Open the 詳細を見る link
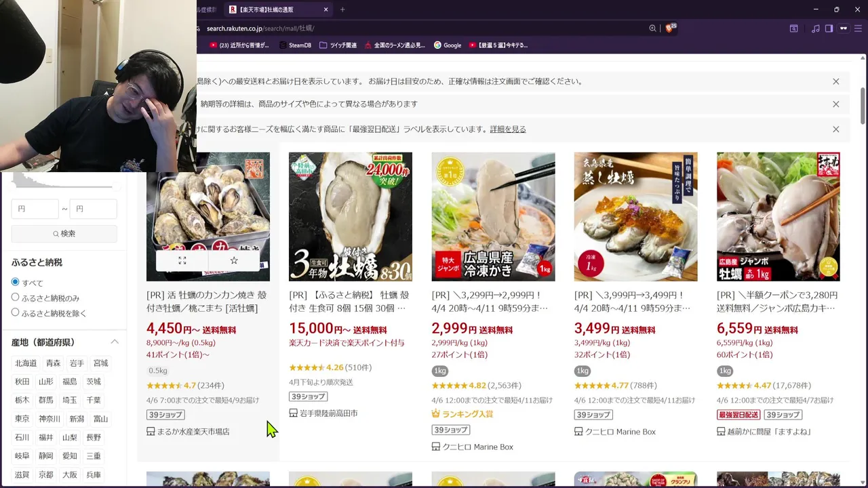868x488 pixels. [x=508, y=129]
